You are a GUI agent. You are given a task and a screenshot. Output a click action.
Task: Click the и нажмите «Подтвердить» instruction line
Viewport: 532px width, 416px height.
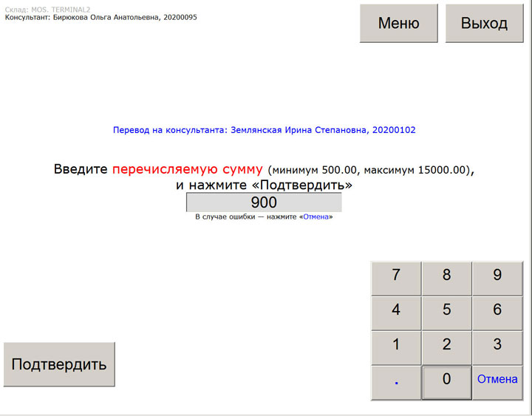pyautogui.click(x=264, y=185)
